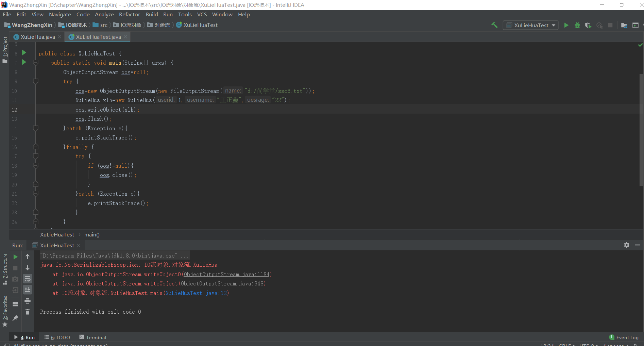Screen dimensions: 644x346
Task: Click the dump threads camera icon
Action: pos(15,279)
